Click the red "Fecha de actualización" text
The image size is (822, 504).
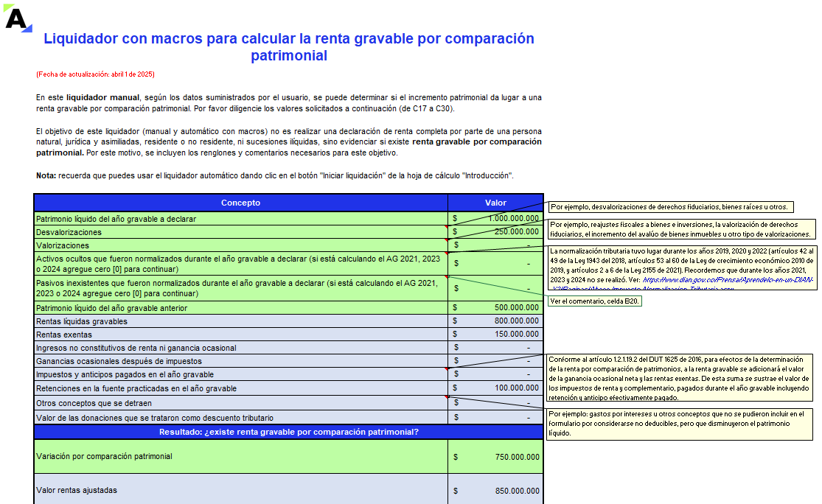(95, 74)
